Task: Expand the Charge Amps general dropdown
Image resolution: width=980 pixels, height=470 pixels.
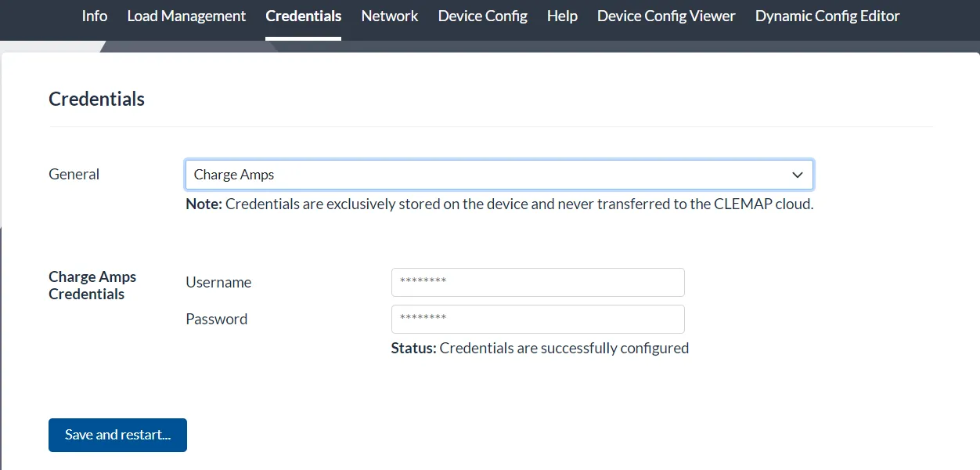Action: pyautogui.click(x=499, y=175)
